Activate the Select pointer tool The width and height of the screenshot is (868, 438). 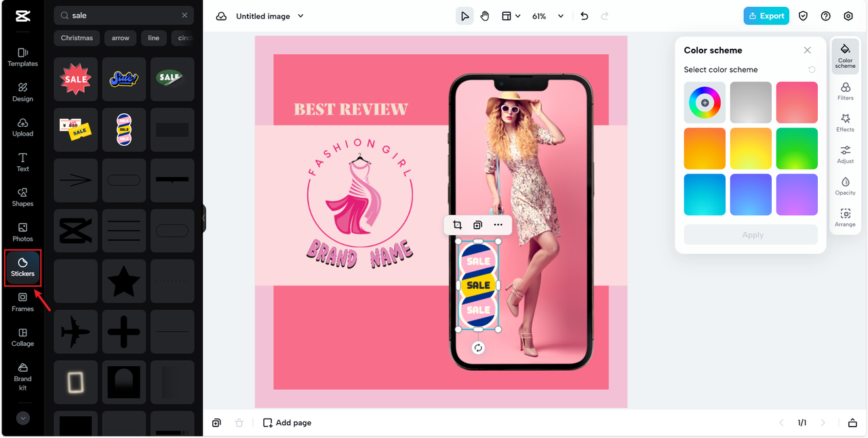coord(465,16)
